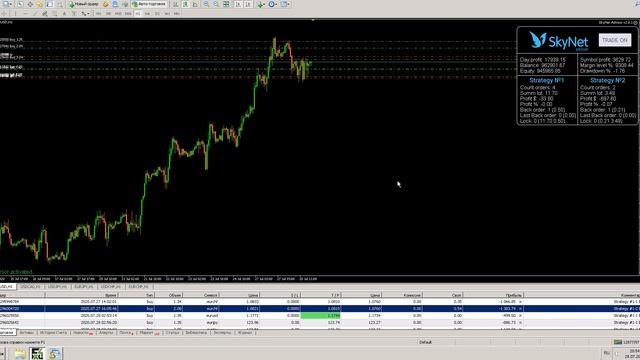The width and height of the screenshot is (640, 360).
Task: Toggle the SkyNet TRADE ON switch
Action: click(615, 40)
